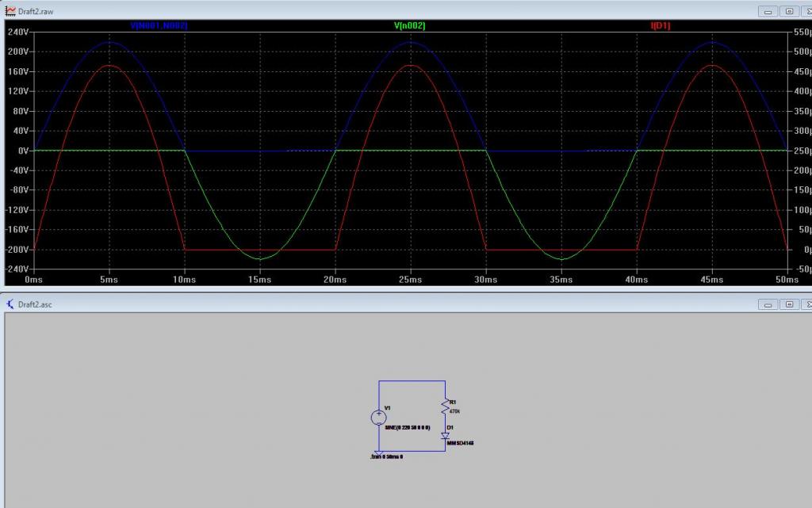Click the MMSD4148 diode model label
This screenshot has height=508, width=812.
point(460,443)
